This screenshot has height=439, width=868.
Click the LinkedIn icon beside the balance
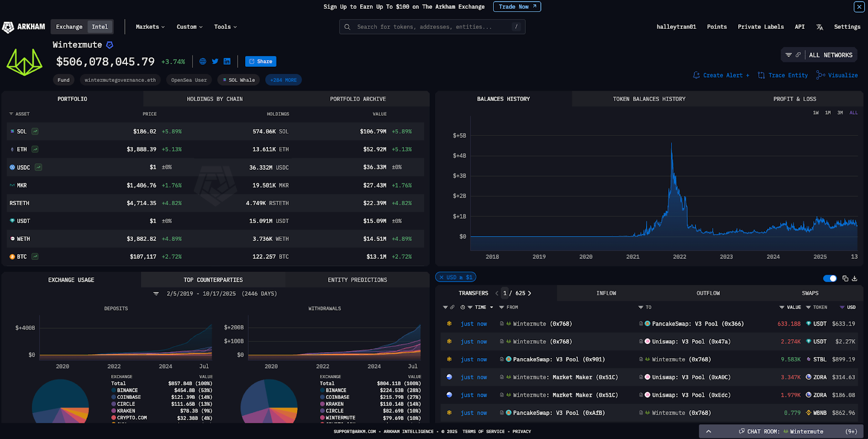[x=227, y=61]
